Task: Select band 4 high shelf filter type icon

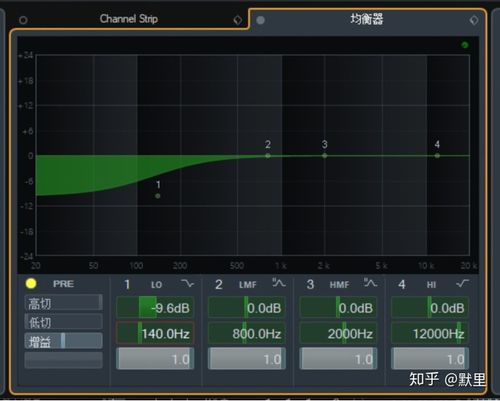Action: click(462, 284)
